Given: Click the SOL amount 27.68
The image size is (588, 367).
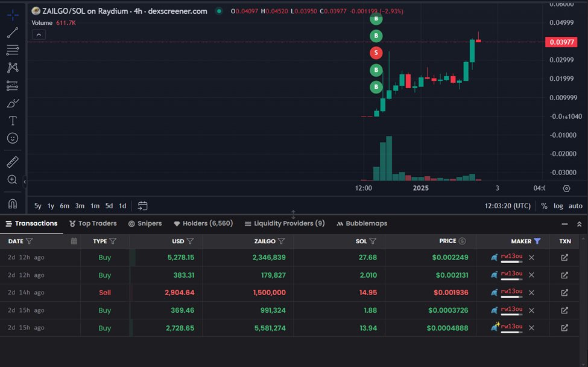Looking at the screenshot, I should click(x=367, y=257).
